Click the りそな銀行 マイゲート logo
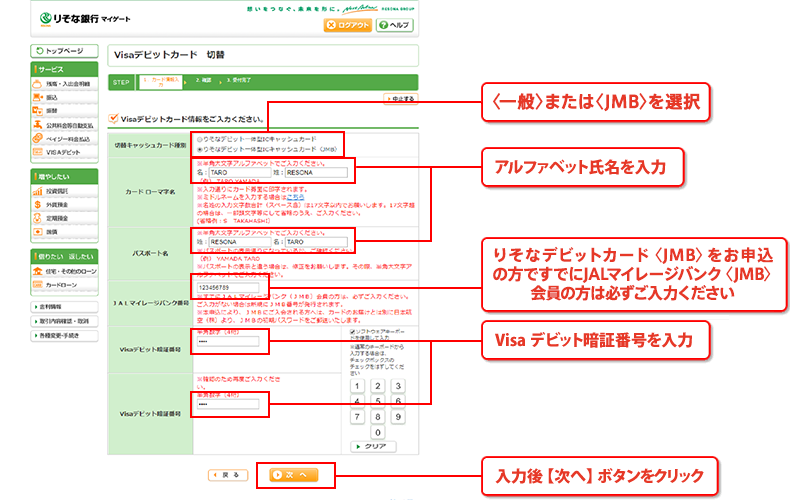 85,19
